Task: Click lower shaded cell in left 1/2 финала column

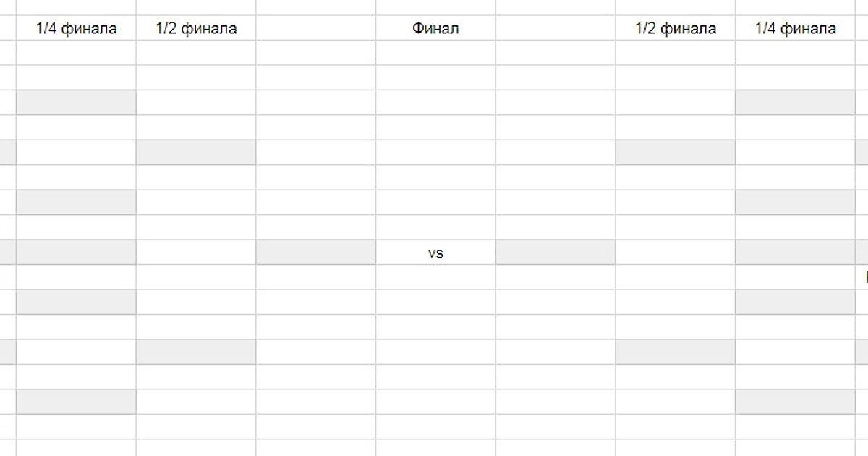Action: (196, 352)
